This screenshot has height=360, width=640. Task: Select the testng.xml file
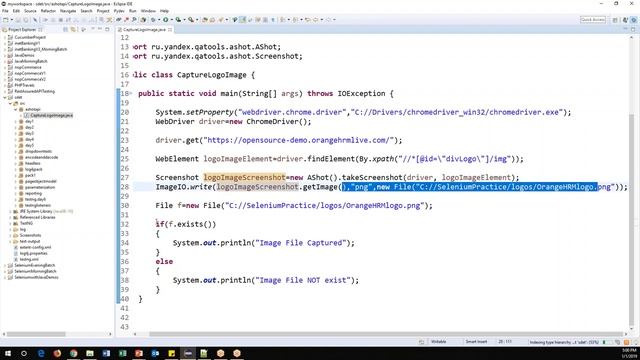click(29, 259)
